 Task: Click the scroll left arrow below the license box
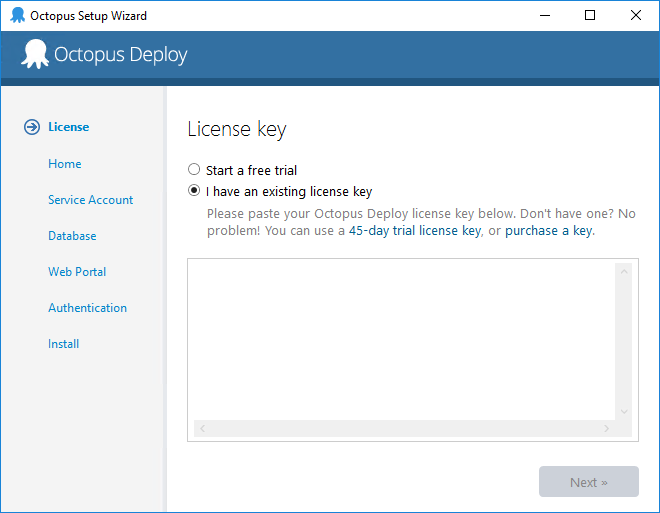(x=202, y=428)
